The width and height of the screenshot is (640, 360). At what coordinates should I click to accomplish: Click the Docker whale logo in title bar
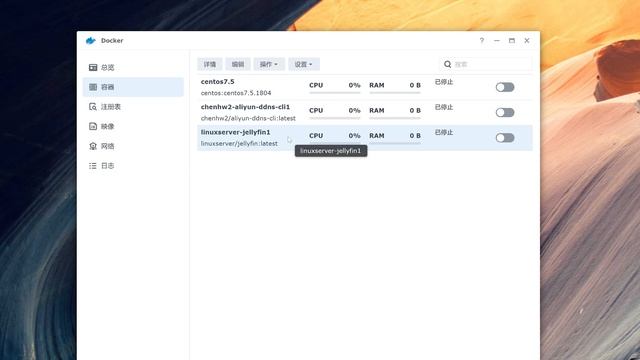point(91,40)
